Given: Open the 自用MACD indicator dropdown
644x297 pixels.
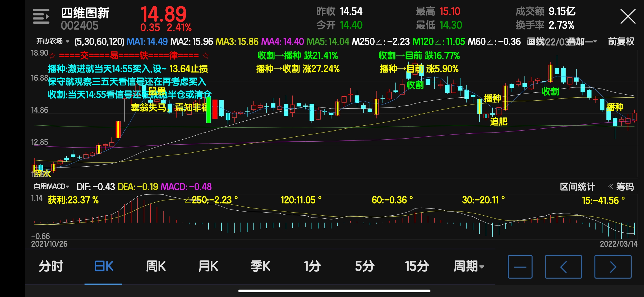Looking at the screenshot, I should click(51, 186).
